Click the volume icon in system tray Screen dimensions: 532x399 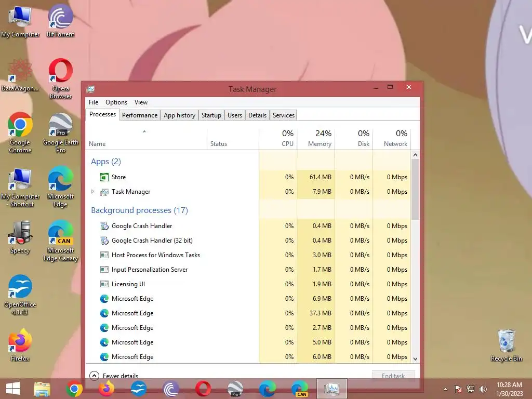tap(483, 389)
